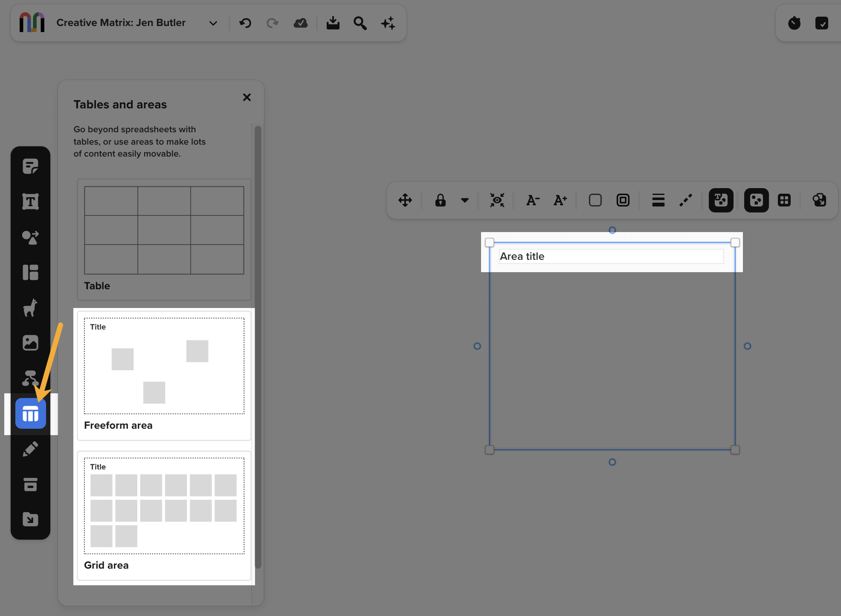841x616 pixels.
Task: Increase area title font size
Action: [x=560, y=200]
